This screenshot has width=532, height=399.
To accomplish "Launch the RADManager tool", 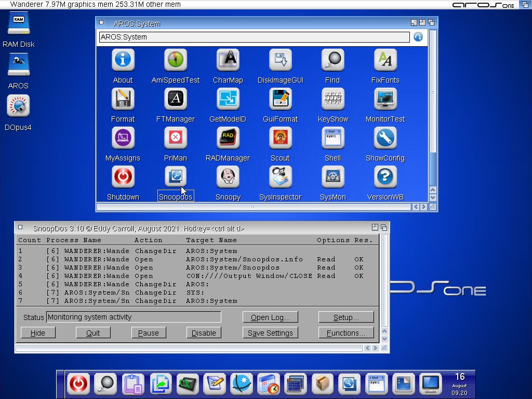I will tap(228, 139).
